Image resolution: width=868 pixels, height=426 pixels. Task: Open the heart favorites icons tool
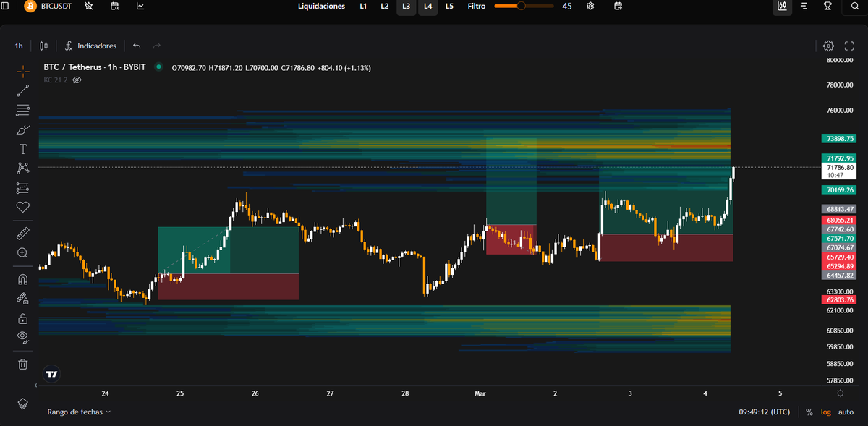coord(23,207)
